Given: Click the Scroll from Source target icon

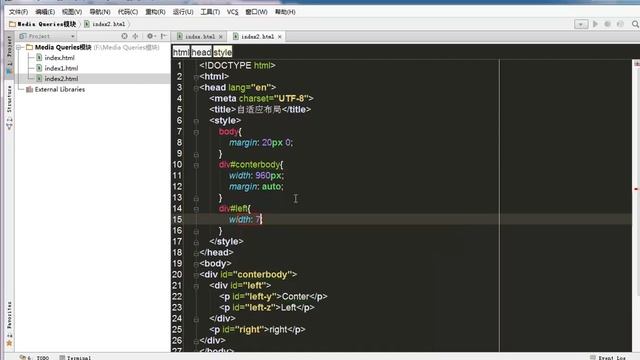Looking at the screenshot, I should coord(124,36).
